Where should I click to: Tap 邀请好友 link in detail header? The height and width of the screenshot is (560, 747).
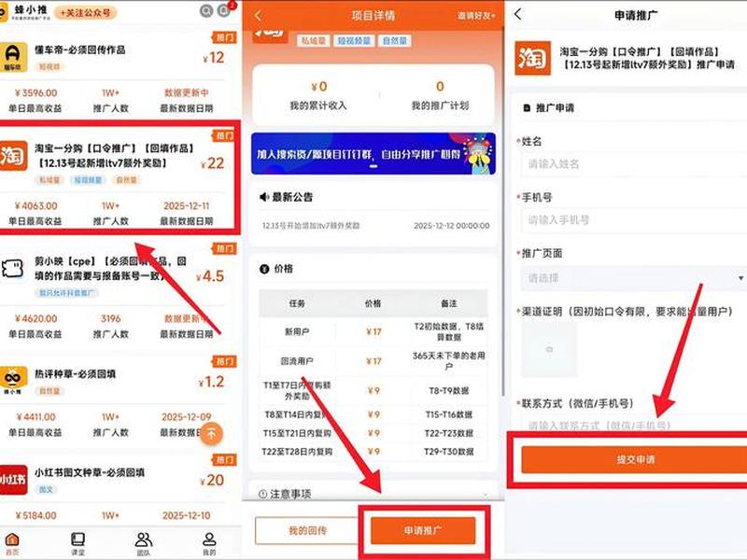[476, 16]
